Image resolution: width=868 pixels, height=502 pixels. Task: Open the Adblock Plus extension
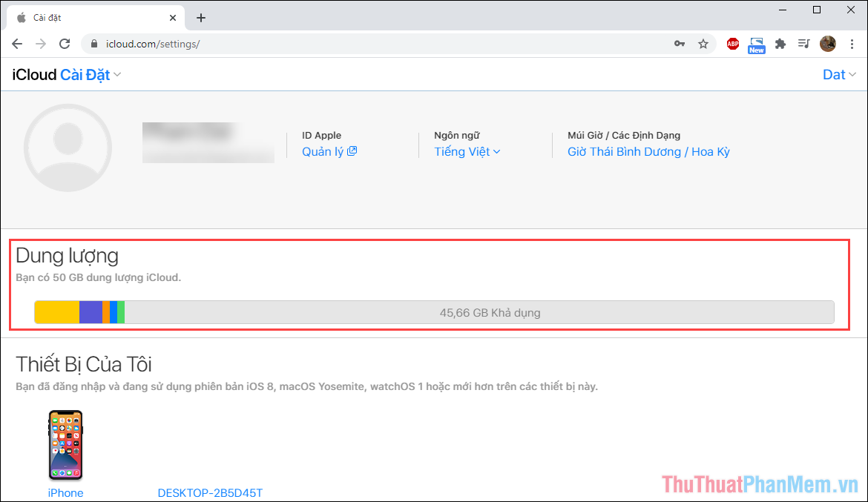point(733,44)
